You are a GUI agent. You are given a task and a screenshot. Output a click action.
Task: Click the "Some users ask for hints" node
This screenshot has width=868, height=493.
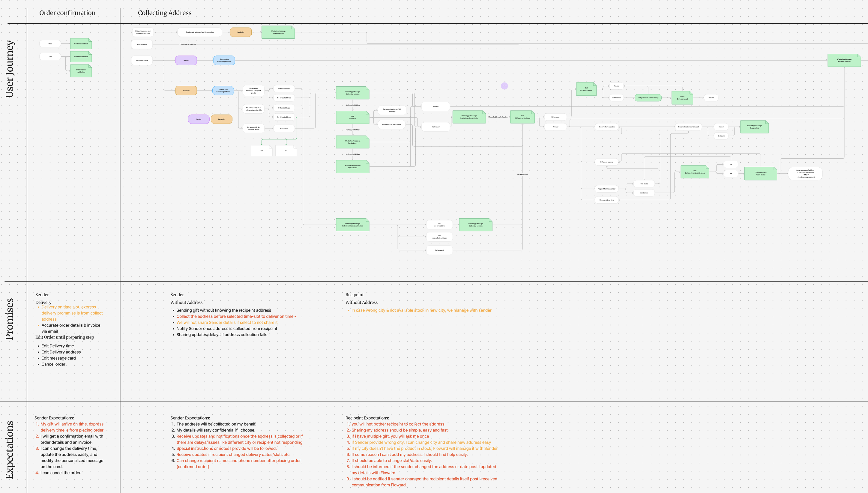tap(805, 174)
